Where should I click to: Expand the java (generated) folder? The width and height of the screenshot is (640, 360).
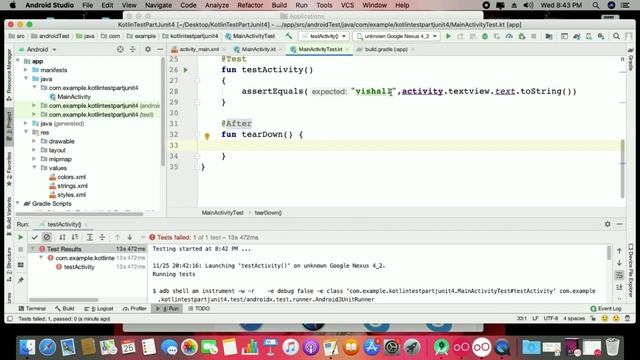point(26,123)
